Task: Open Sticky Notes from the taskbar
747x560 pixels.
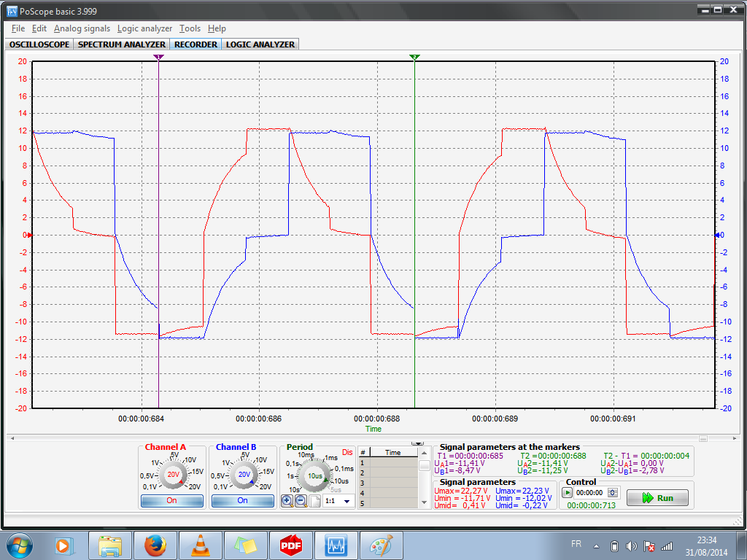Action: pyautogui.click(x=246, y=545)
